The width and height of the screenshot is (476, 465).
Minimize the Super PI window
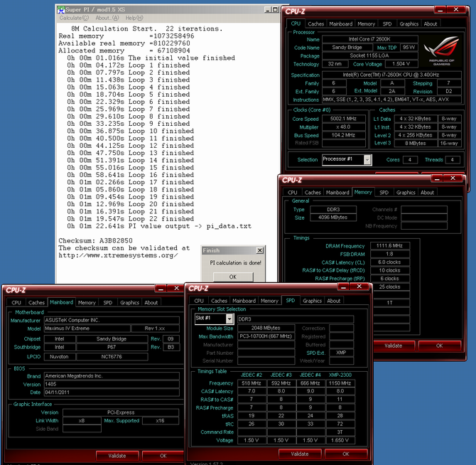click(267, 10)
